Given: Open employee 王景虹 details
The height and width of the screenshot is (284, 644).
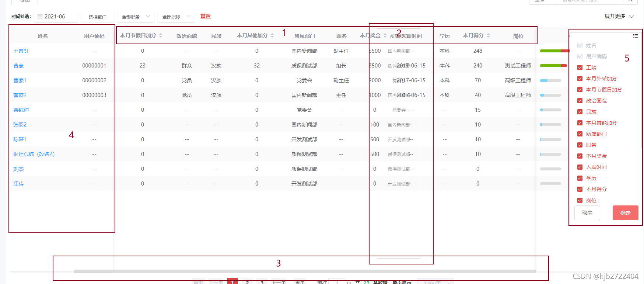Looking at the screenshot, I should (21, 51).
